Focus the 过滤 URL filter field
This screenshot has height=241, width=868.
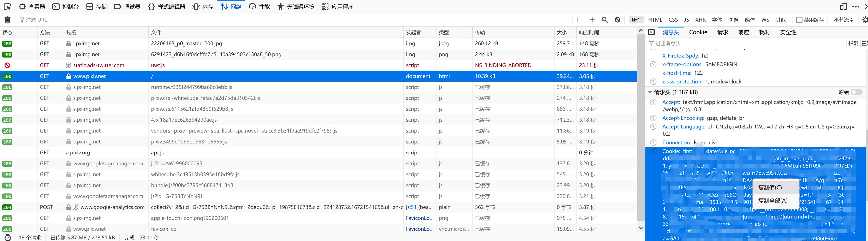pos(293,20)
